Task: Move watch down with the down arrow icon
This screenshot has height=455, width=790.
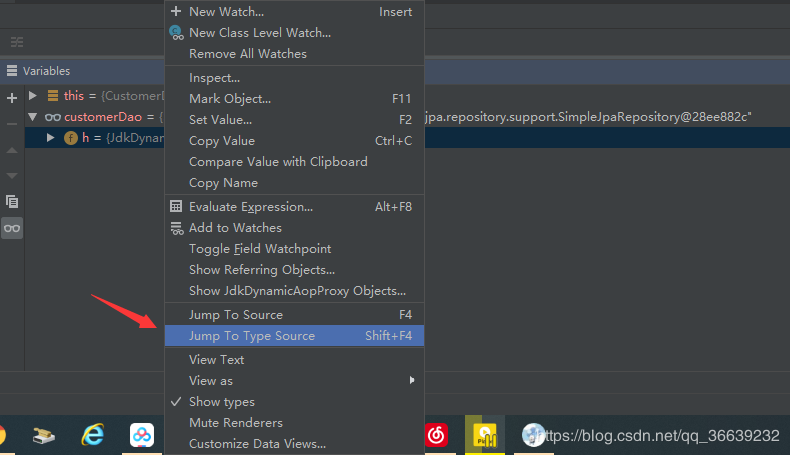Action: pos(12,176)
